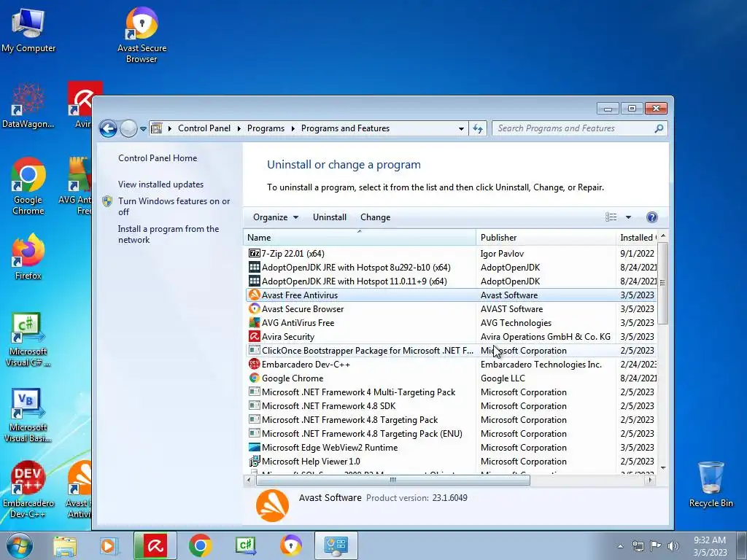Viewport: 747px width, 560px height.
Task: Open Firefox desktop shortcut
Action: (x=28, y=257)
